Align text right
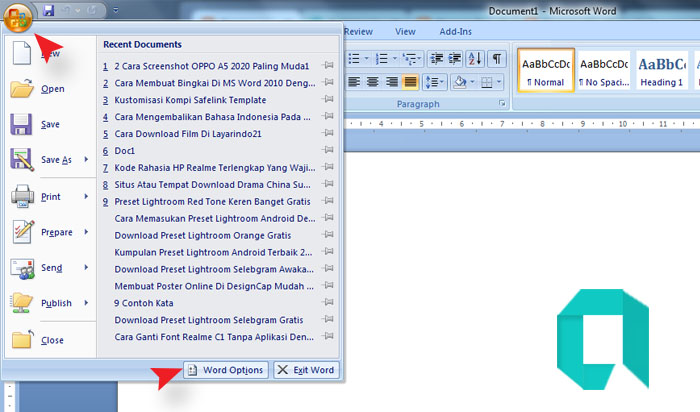The height and width of the screenshot is (412, 700). coord(392,82)
